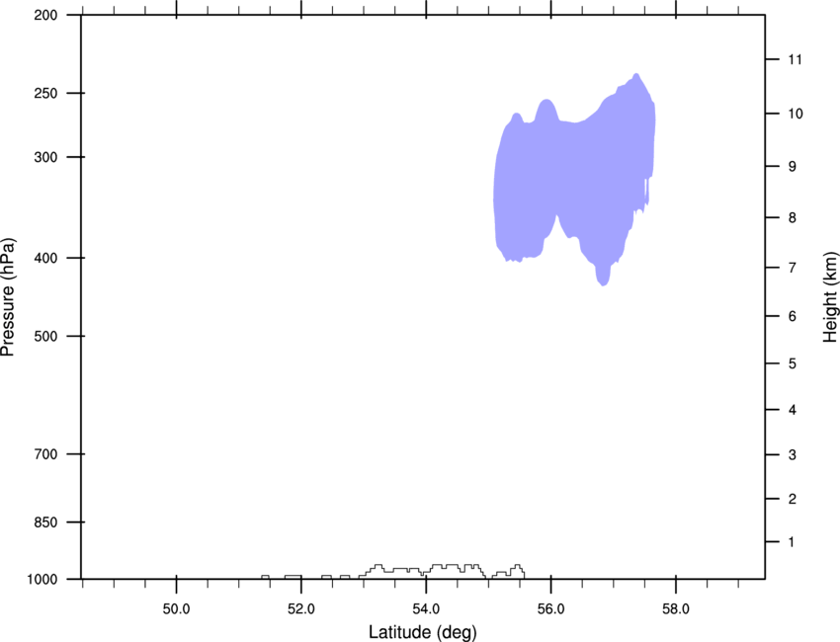The image size is (840, 642).
Task: Click the 11 km height label
Action: 795,59
